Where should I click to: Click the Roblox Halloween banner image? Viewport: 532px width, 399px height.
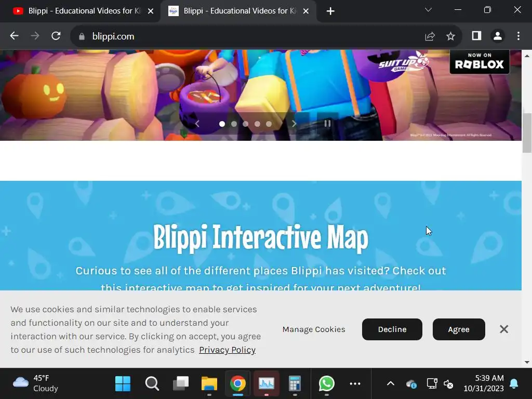tap(261, 96)
